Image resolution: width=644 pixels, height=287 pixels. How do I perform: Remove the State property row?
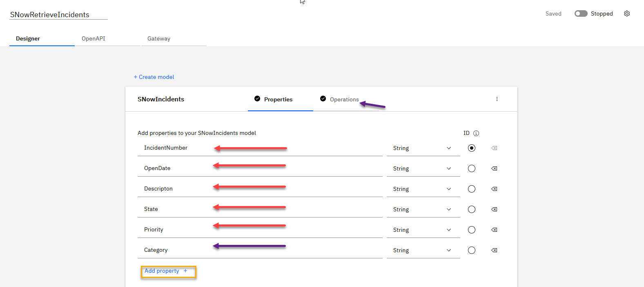[x=494, y=209]
